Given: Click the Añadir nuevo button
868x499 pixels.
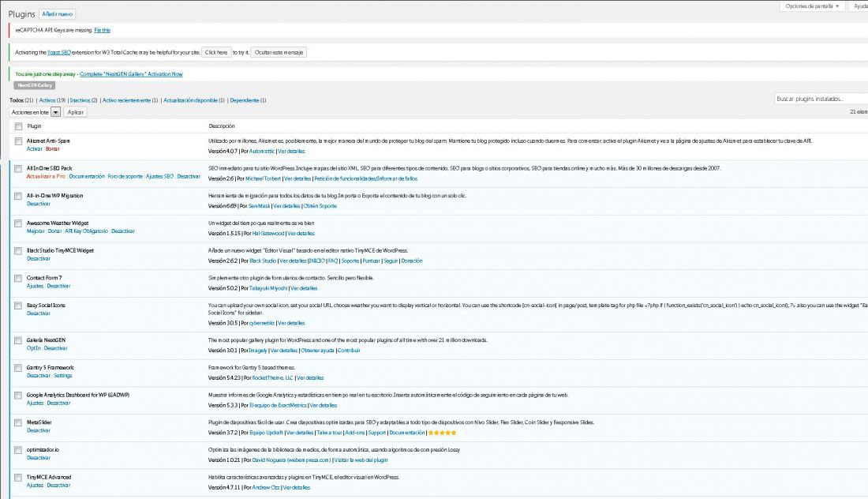Looking at the screenshot, I should tap(58, 14).
